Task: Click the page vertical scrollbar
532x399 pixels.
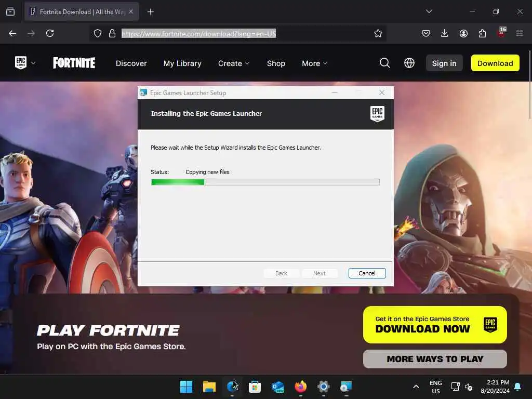Action: tap(530, 85)
